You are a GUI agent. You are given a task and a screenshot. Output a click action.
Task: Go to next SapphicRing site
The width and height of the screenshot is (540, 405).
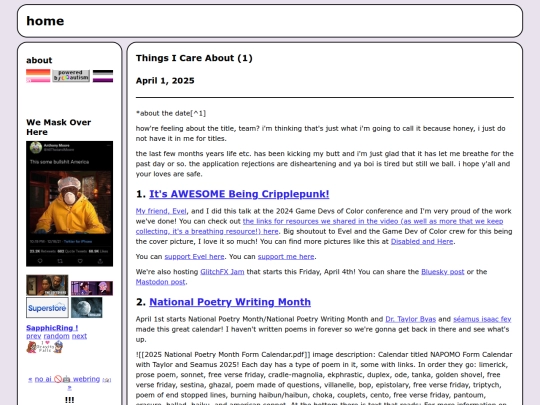(79, 336)
